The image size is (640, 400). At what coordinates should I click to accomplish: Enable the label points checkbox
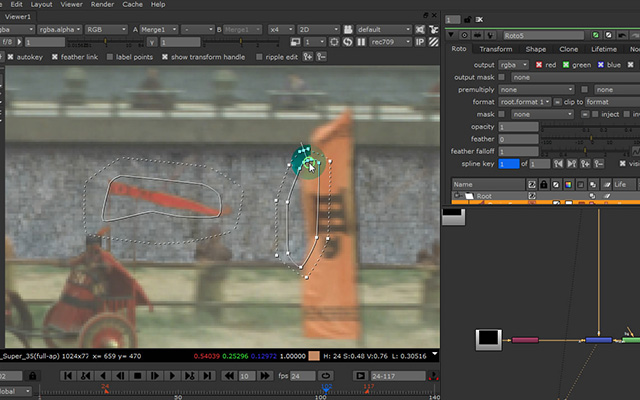point(110,57)
